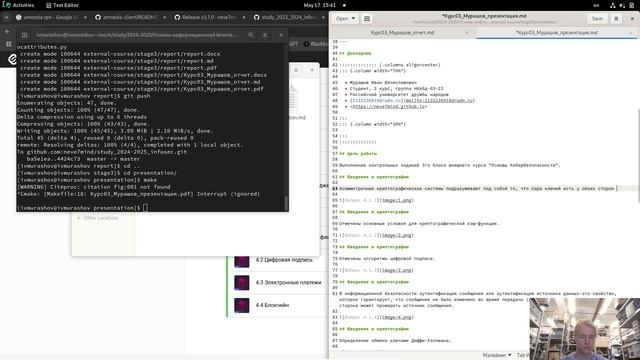Open lesson '4.3 Электронные платежи'
640x360 pixels.
click(x=288, y=282)
